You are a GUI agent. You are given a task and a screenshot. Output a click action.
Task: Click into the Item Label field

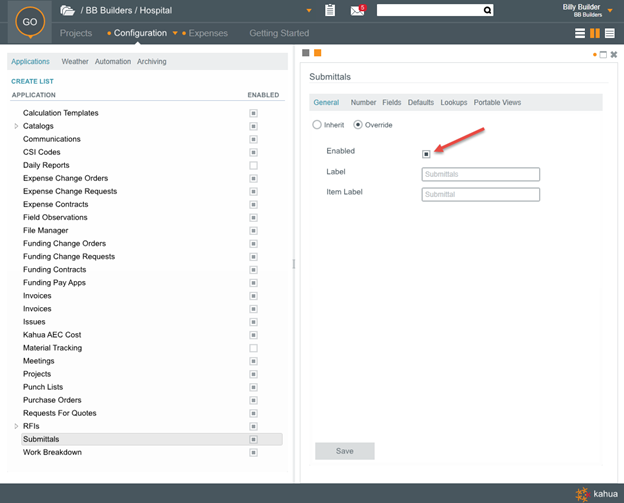pyautogui.click(x=480, y=194)
